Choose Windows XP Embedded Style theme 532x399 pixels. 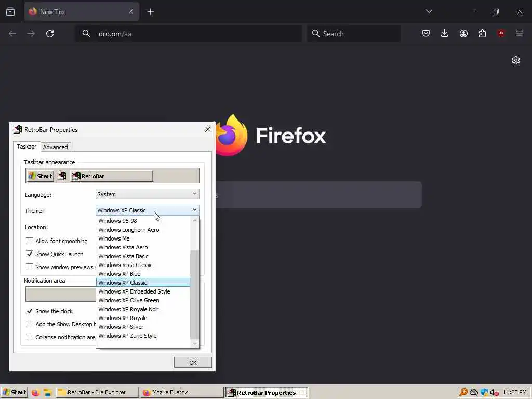click(143, 291)
